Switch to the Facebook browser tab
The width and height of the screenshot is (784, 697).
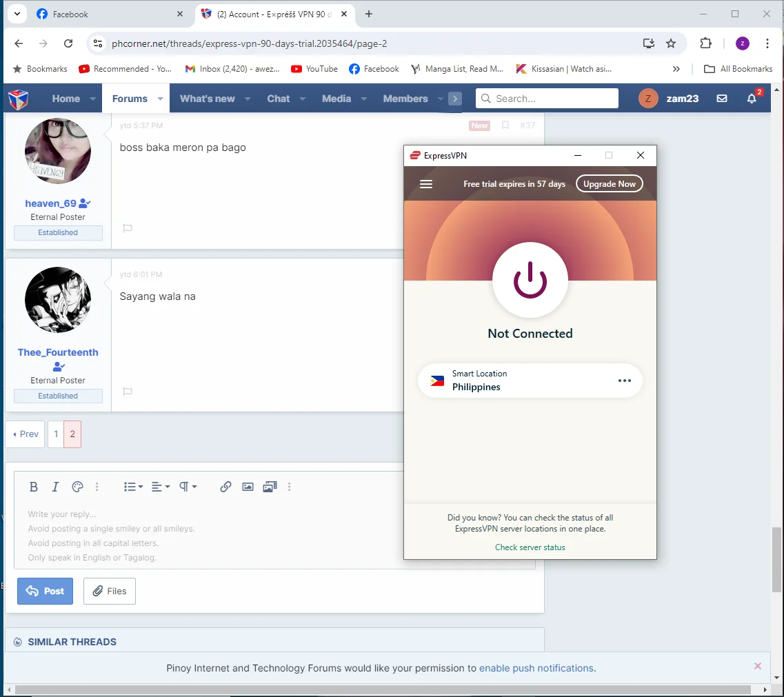point(110,14)
